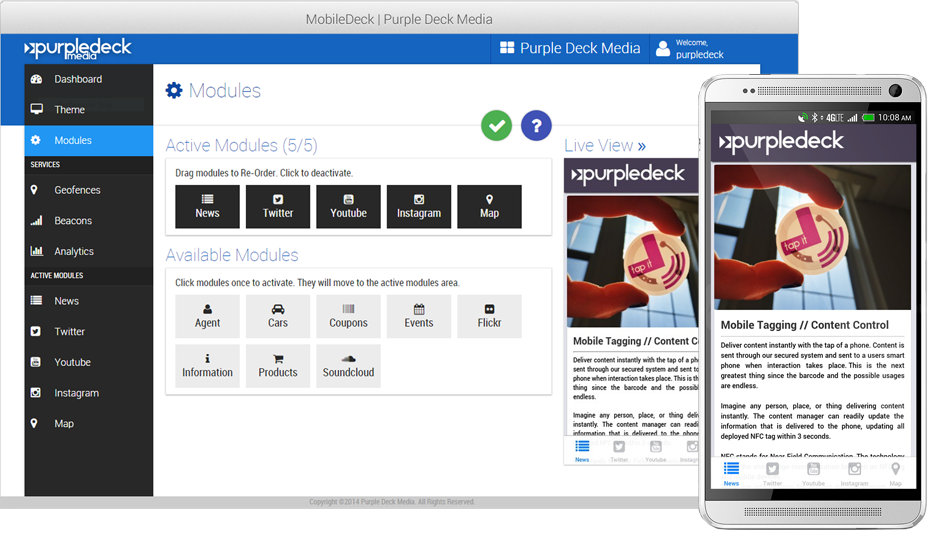928x536 pixels.
Task: Go to Geofences service
Action: (89, 190)
